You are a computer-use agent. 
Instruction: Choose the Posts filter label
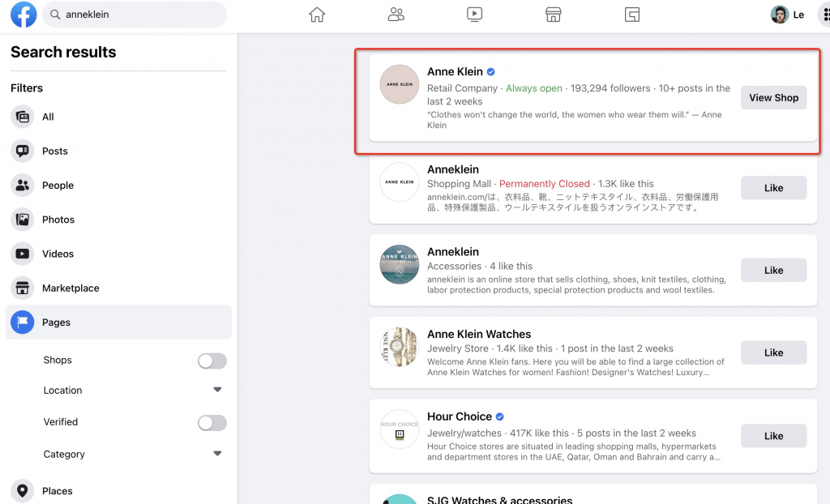pyautogui.click(x=55, y=151)
